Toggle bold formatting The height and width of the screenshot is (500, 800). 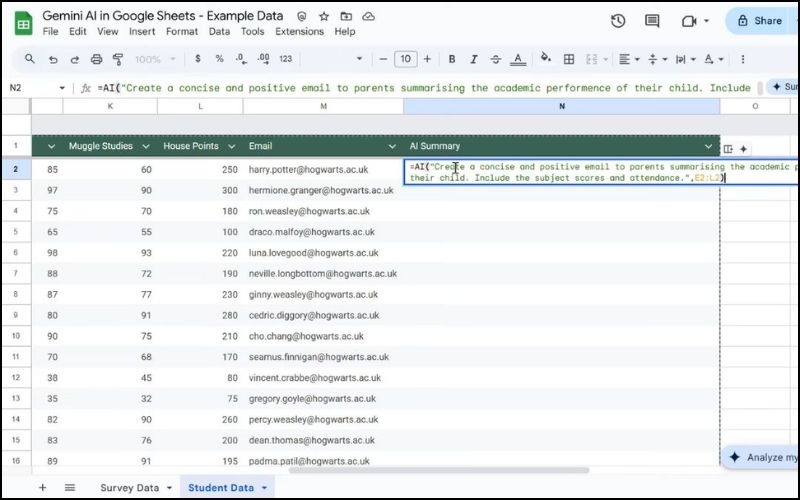[x=452, y=59]
